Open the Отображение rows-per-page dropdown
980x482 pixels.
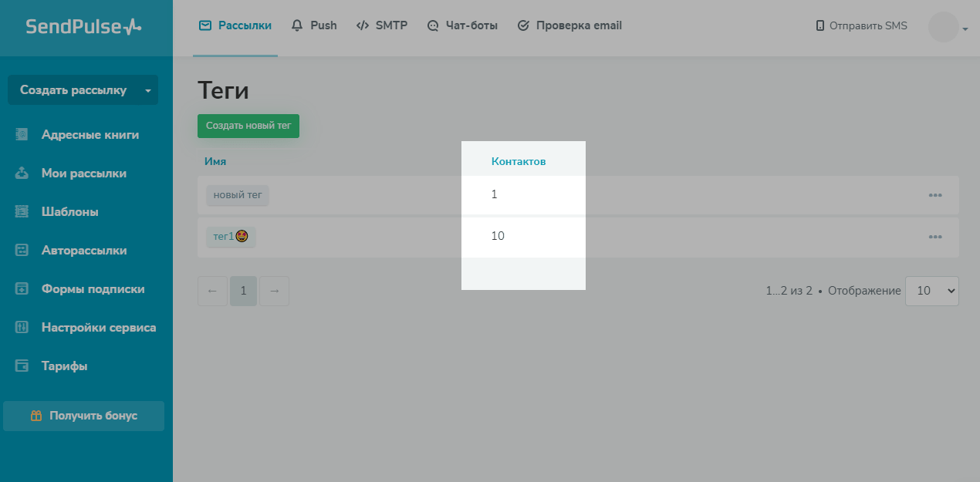click(931, 291)
